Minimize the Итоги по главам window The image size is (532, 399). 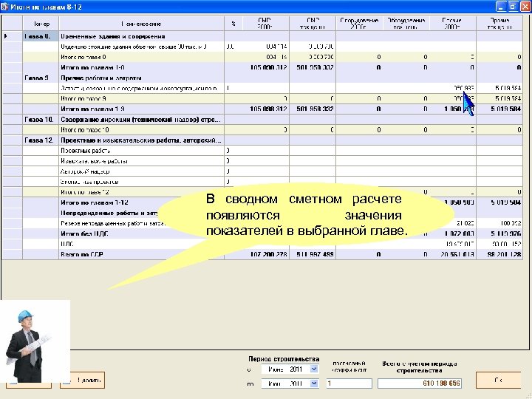pos(501,7)
